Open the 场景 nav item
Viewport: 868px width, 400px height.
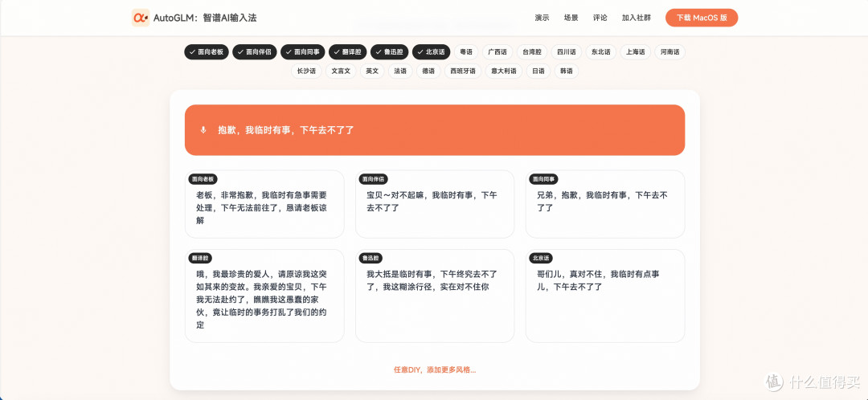pyautogui.click(x=571, y=18)
